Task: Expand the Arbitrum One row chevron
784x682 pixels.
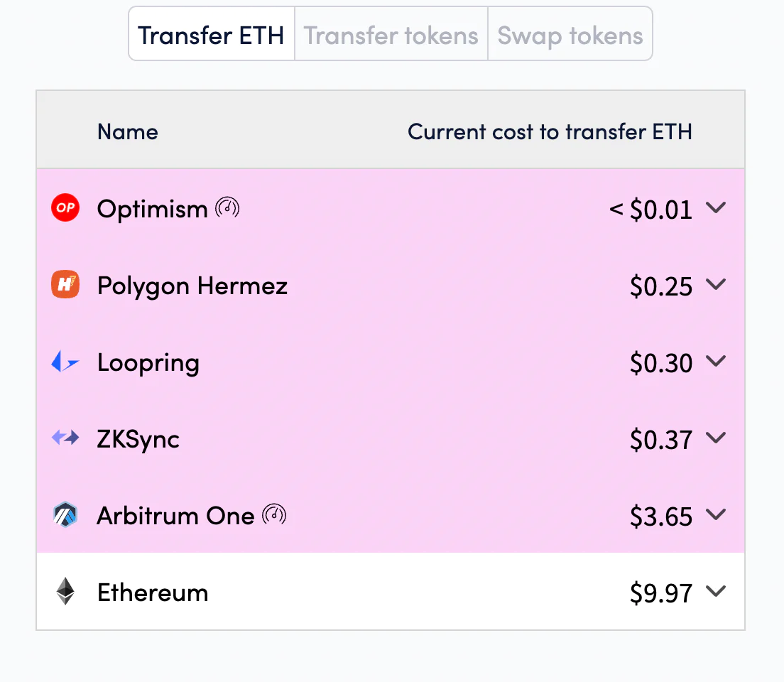Action: pyautogui.click(x=716, y=514)
